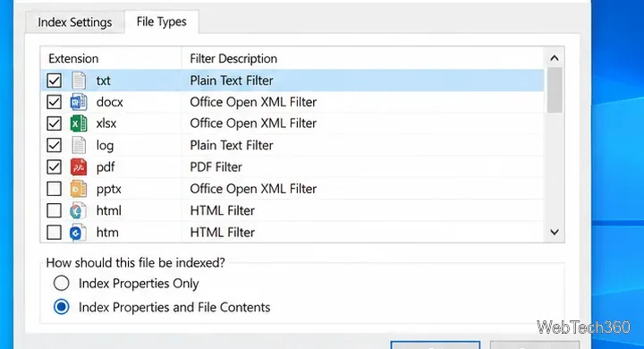
Task: Uncheck the pdf extension checkbox
Action: point(55,167)
